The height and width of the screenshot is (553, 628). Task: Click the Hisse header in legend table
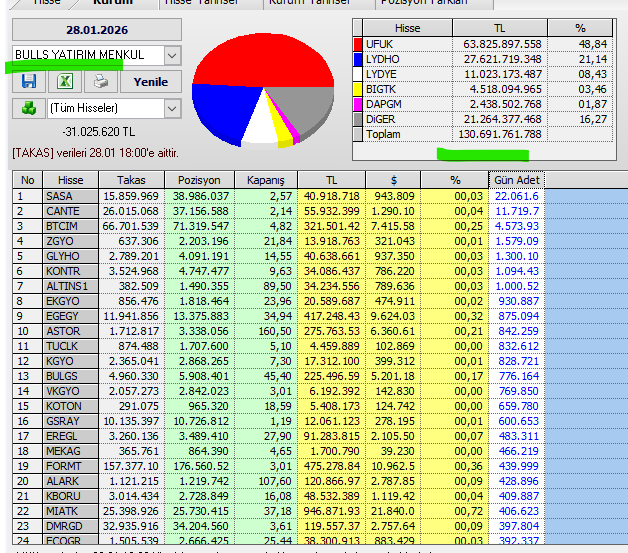(407, 28)
